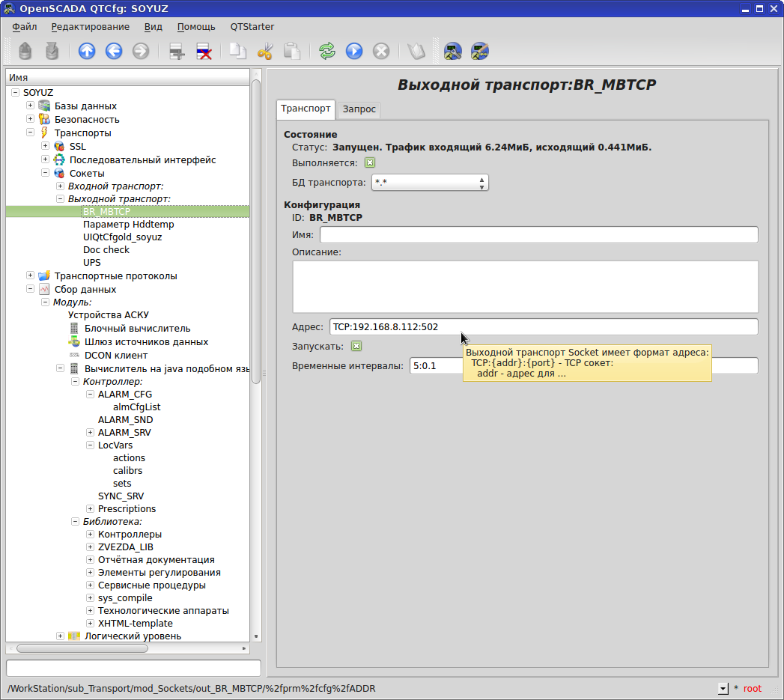Image resolution: width=784 pixels, height=700 pixels.
Task: Select Параметр Hddtemp transport
Action: pos(129,224)
